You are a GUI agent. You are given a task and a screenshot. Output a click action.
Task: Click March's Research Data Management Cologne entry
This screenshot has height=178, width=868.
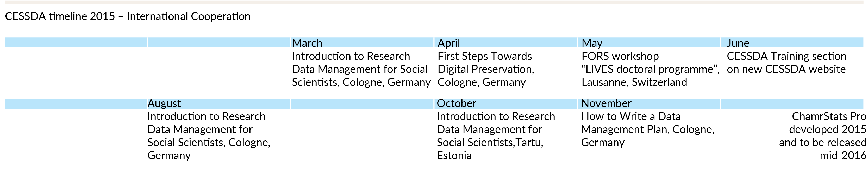coord(361,69)
